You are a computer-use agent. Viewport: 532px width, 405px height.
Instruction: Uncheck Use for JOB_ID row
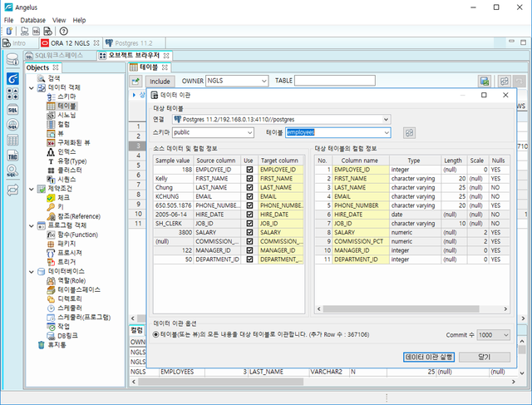249,224
